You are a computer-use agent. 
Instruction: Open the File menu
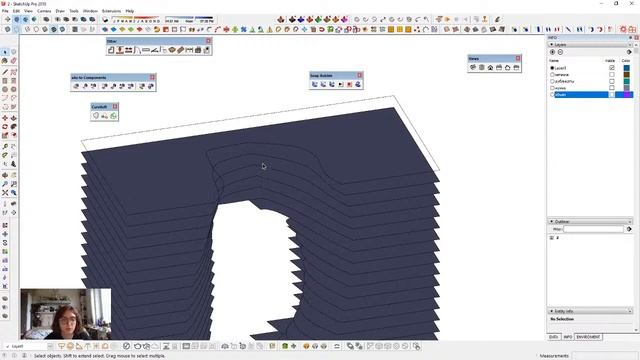click(5, 11)
